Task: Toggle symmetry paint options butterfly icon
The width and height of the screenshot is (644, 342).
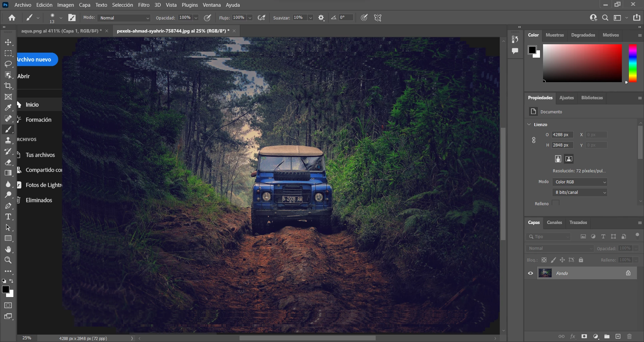Action: (x=378, y=18)
